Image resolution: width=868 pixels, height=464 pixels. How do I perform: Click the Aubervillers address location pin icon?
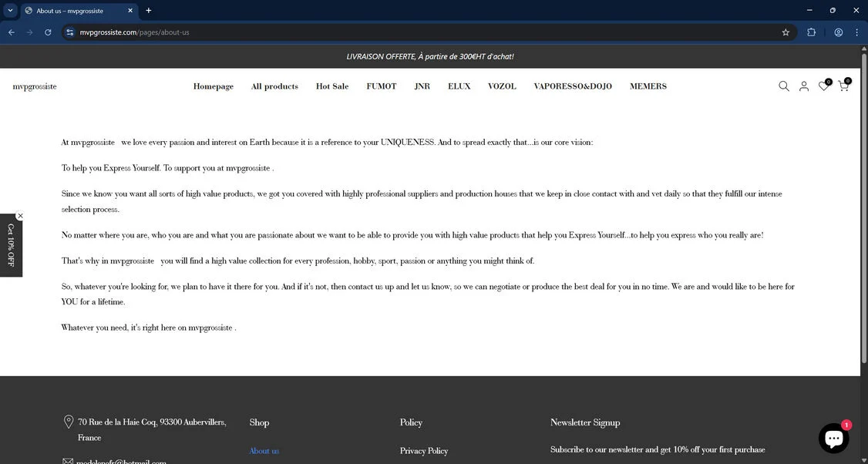[69, 422]
